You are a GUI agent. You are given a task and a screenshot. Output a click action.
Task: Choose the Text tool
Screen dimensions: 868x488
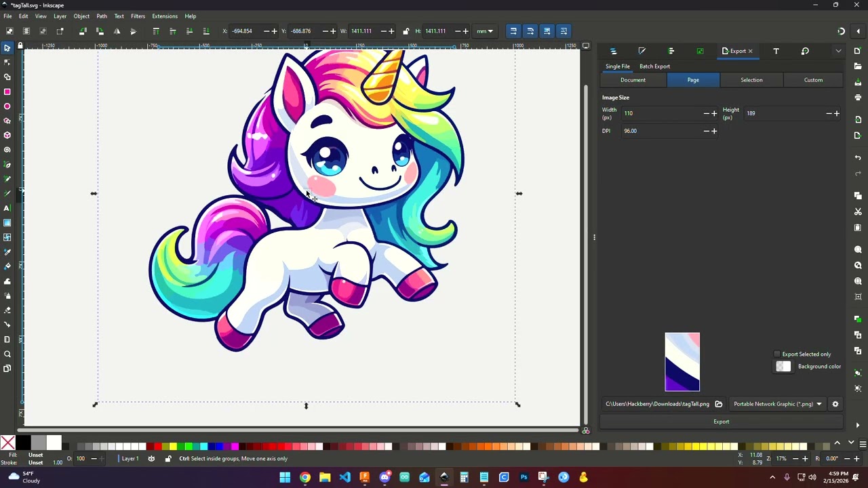pyautogui.click(x=7, y=208)
